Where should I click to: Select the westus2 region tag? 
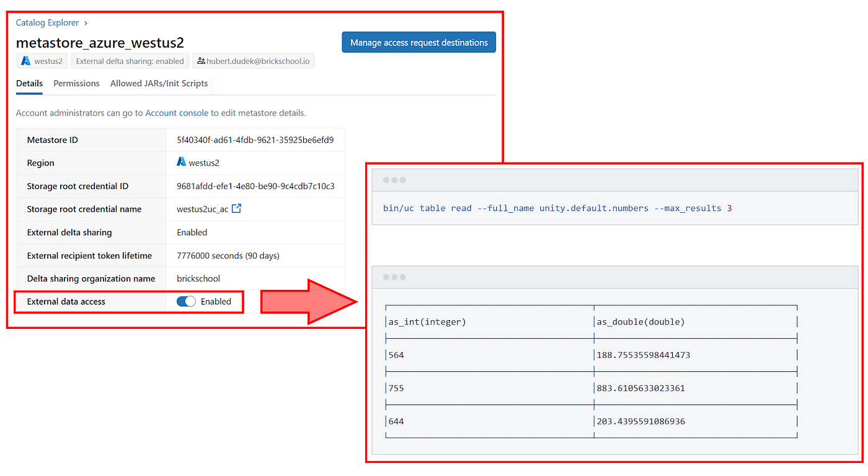click(42, 61)
